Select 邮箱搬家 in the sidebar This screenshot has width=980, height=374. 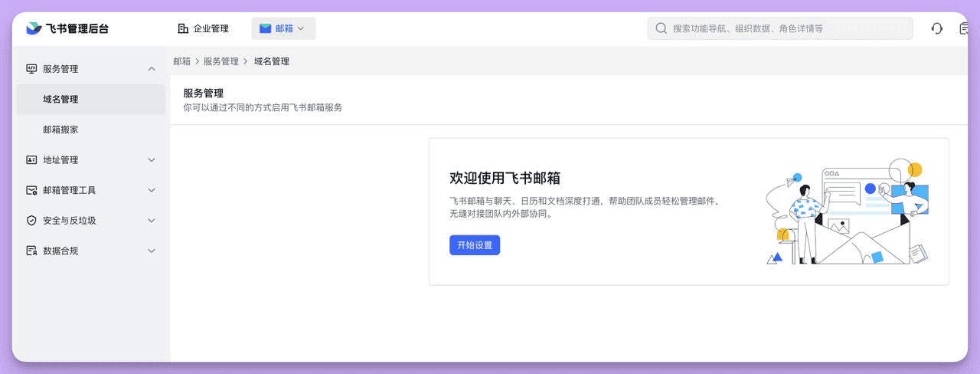click(x=91, y=130)
